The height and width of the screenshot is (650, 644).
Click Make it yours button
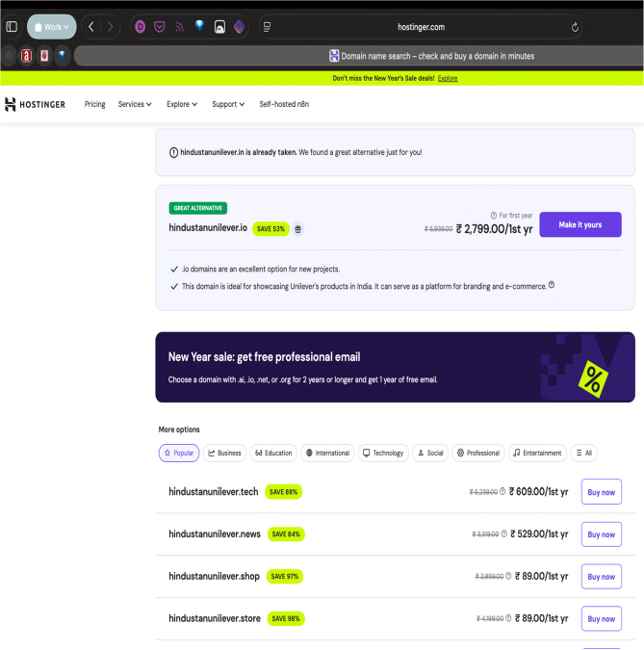(x=580, y=224)
